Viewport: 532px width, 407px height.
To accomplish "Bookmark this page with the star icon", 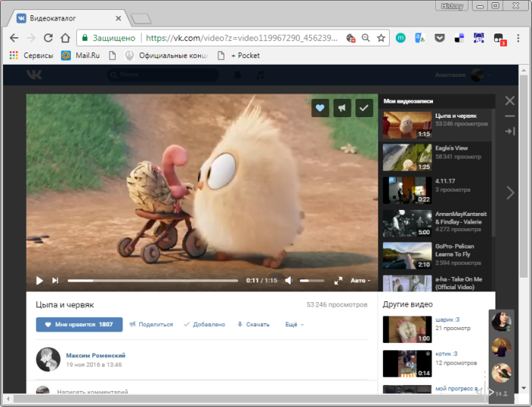I will point(381,37).
